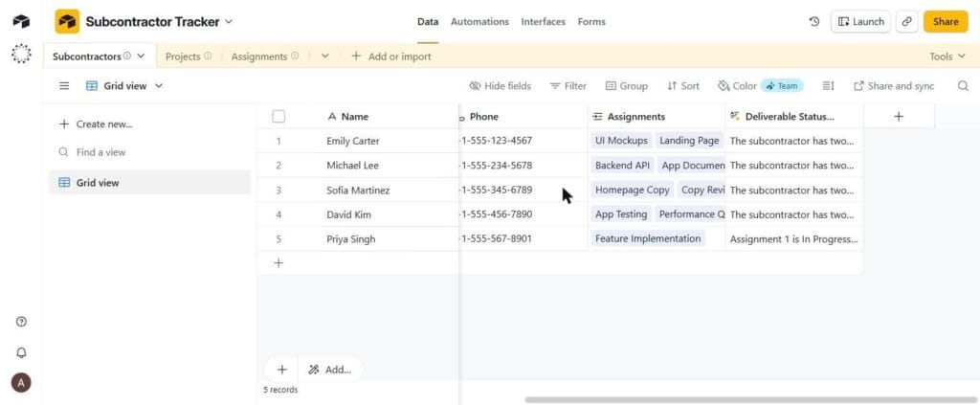The height and width of the screenshot is (405, 980).
Task: Switch to the Data tab
Action: tap(428, 22)
